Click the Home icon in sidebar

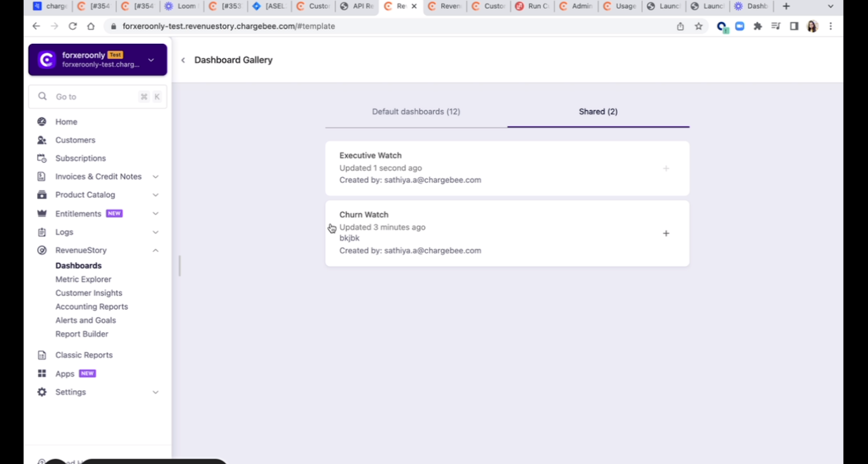point(42,122)
